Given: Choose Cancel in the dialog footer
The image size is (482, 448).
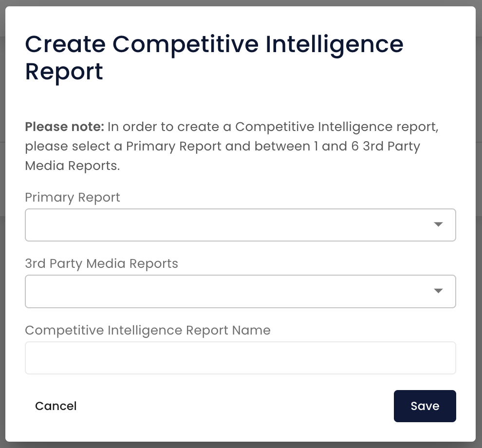Looking at the screenshot, I should [56, 406].
